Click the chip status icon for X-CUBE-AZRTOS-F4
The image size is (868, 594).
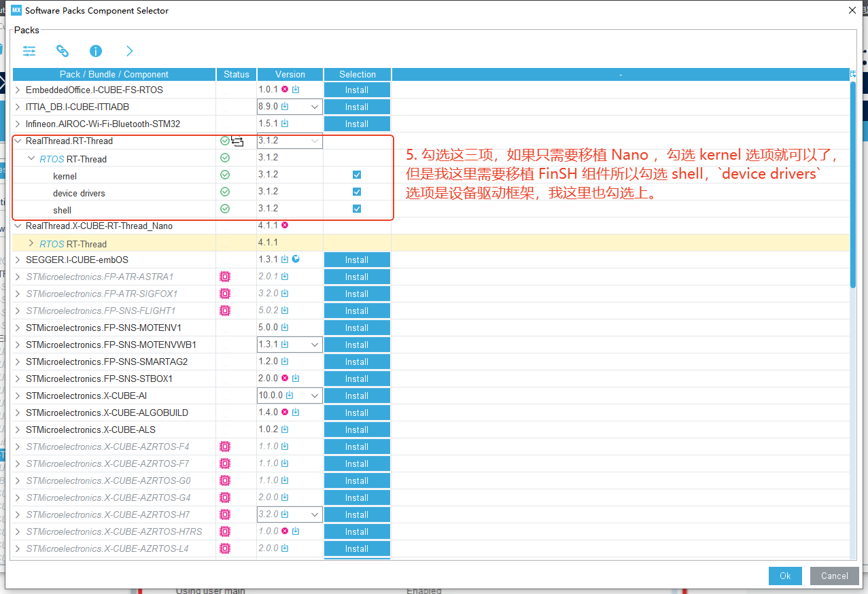pyautogui.click(x=225, y=447)
